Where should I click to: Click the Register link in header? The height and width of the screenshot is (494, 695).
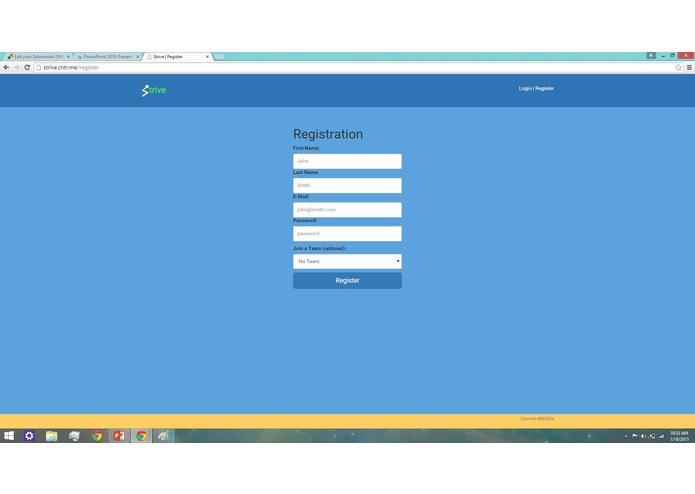544,89
